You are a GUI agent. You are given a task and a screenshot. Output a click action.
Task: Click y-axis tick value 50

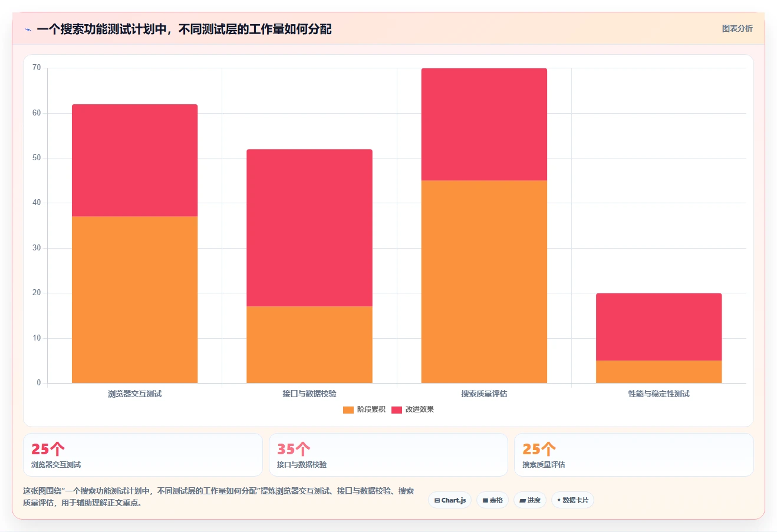point(37,158)
